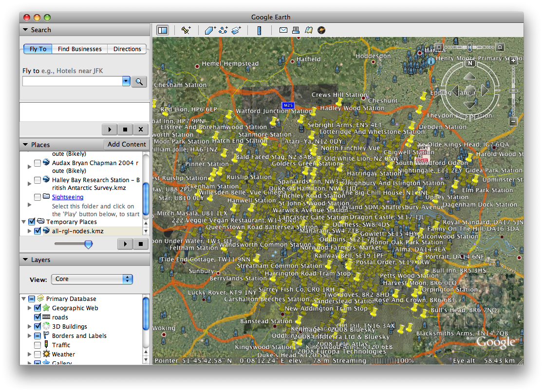Check the Audax Bryan Chapman 2004 route checkbox
Image resolution: width=543 pixels, height=392 pixels.
click(x=37, y=163)
